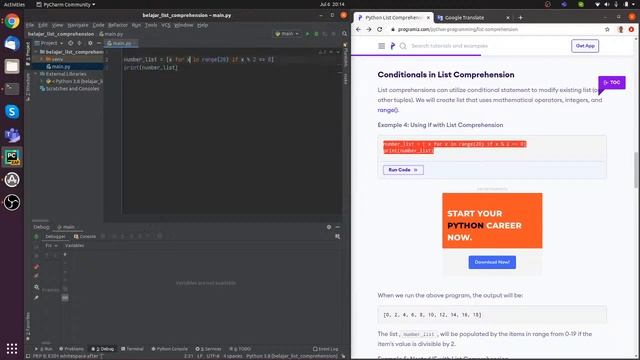Open PyCharm Community menu in top bar
The height and width of the screenshot is (360, 640).
65,4
